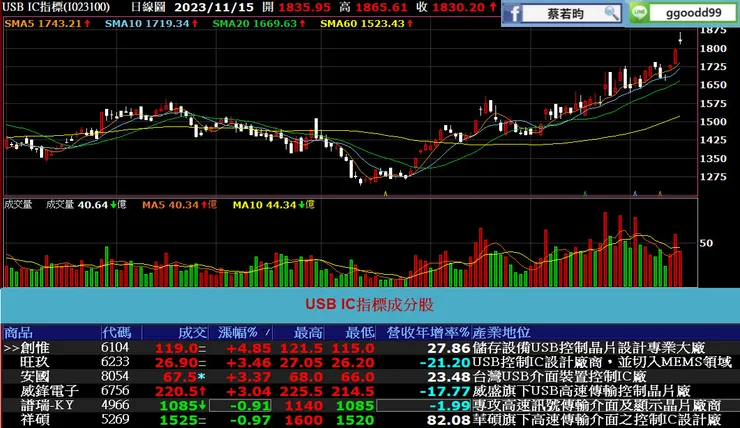Click the Facebook icon in the top banner

click(x=513, y=14)
